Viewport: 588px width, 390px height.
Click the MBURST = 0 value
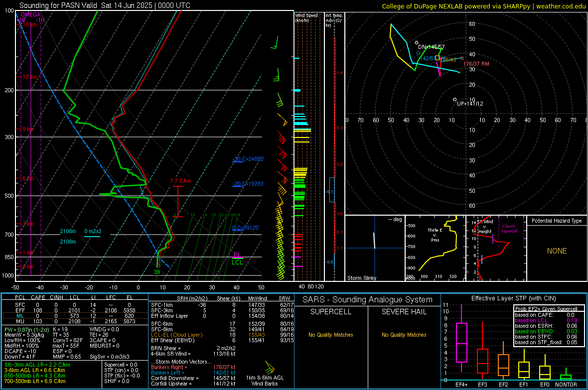(105, 346)
